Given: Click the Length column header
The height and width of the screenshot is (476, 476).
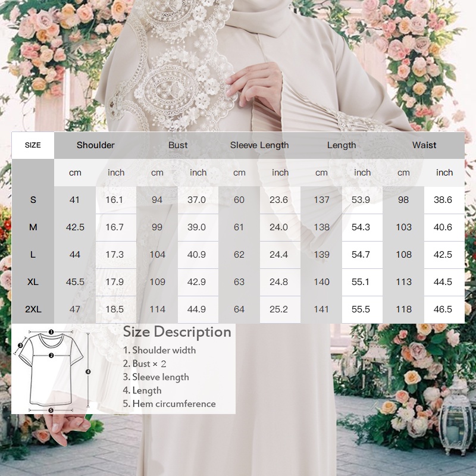Looking at the screenshot, I should pyautogui.click(x=342, y=145).
